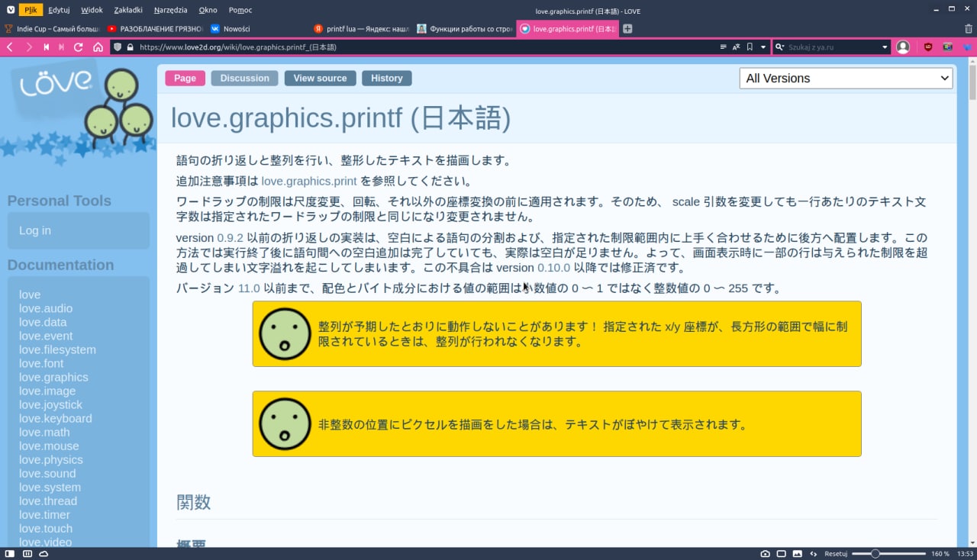Open the closed tabs trash icon
977x560 pixels.
[x=968, y=29]
